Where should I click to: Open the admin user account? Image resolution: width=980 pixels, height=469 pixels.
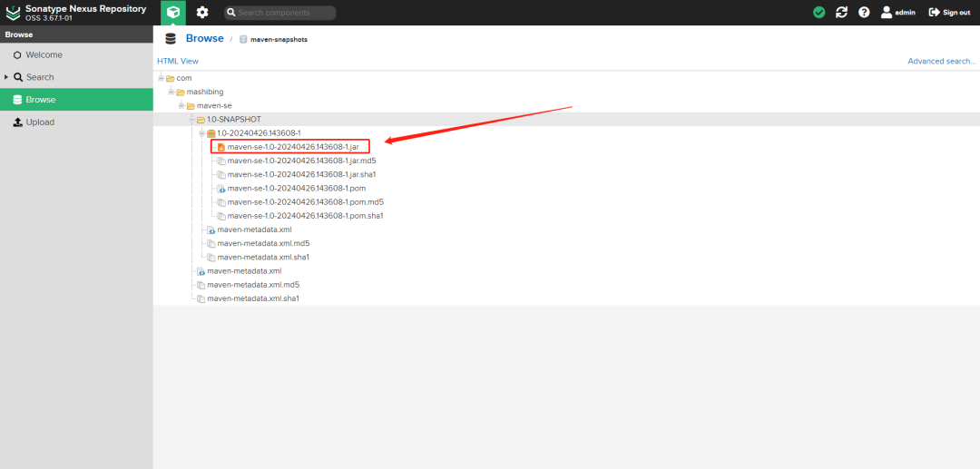click(898, 13)
